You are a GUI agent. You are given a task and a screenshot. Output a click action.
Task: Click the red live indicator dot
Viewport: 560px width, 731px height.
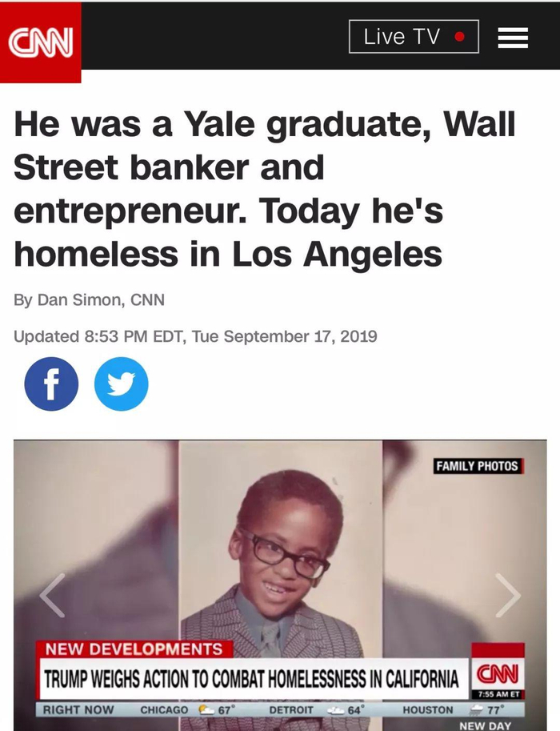[x=459, y=36]
